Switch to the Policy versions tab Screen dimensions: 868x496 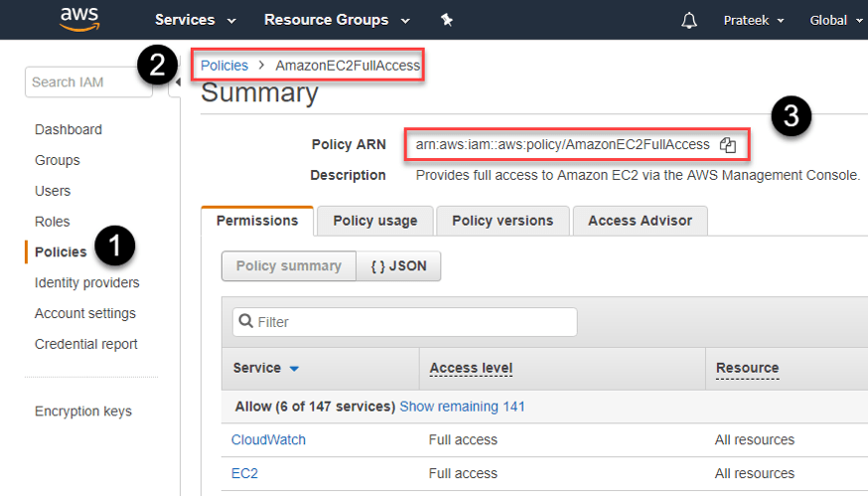pos(503,221)
